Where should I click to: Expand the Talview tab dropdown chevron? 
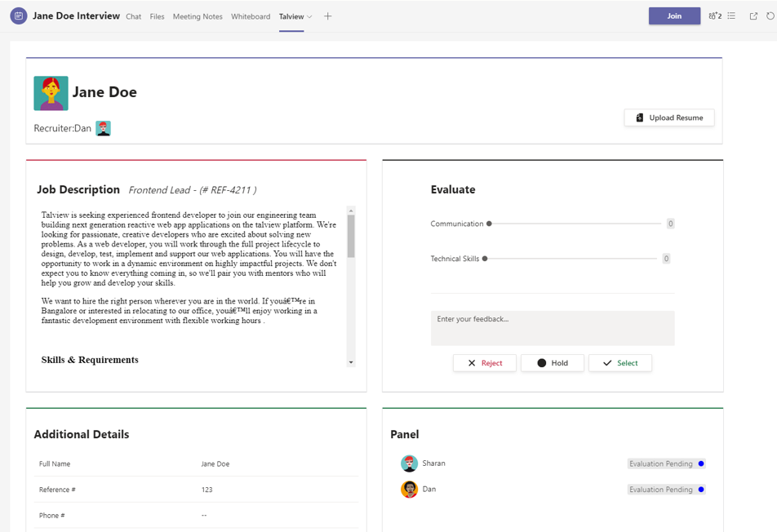(x=309, y=16)
